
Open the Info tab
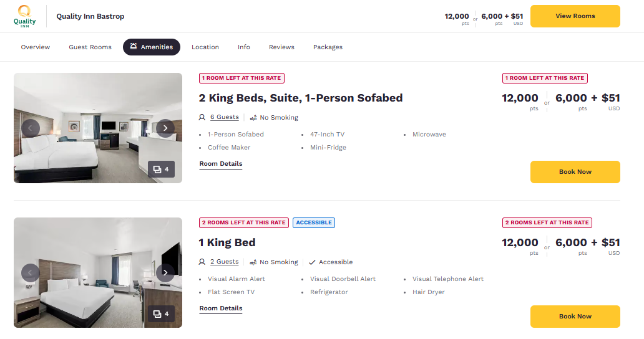(x=244, y=47)
